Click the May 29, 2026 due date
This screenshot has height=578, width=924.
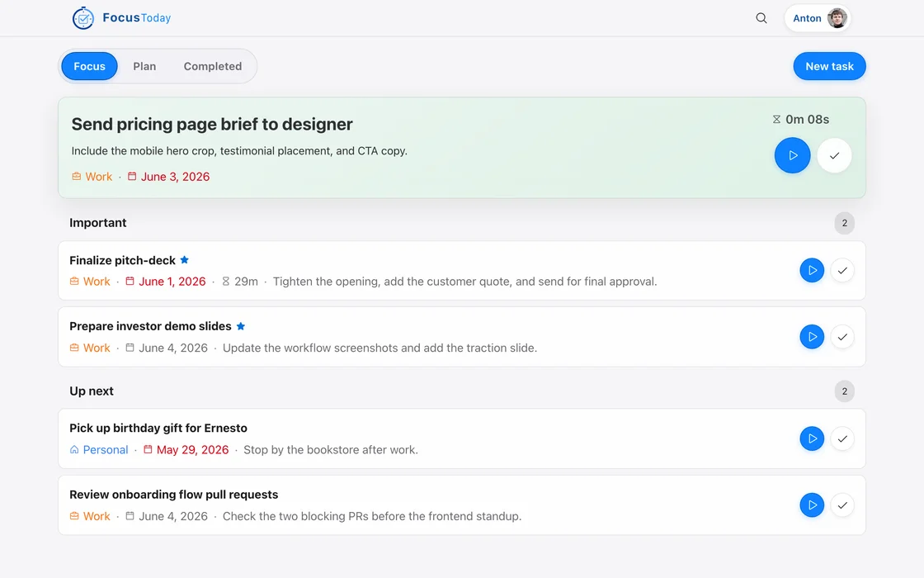pyautogui.click(x=193, y=449)
